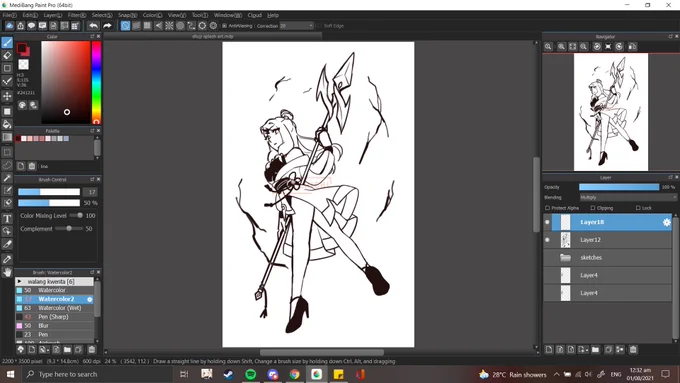Select the Bucket fill tool
The image size is (680, 383).
7,124
